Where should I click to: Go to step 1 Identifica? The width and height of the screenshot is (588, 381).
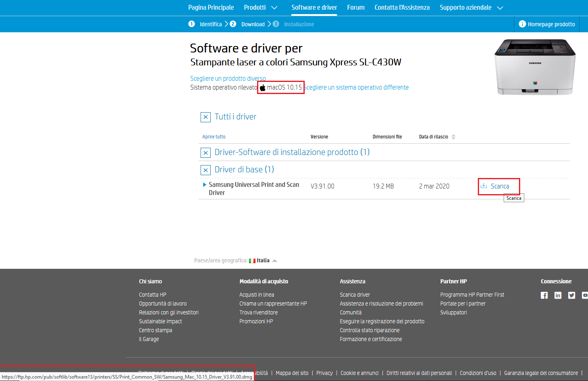point(205,24)
